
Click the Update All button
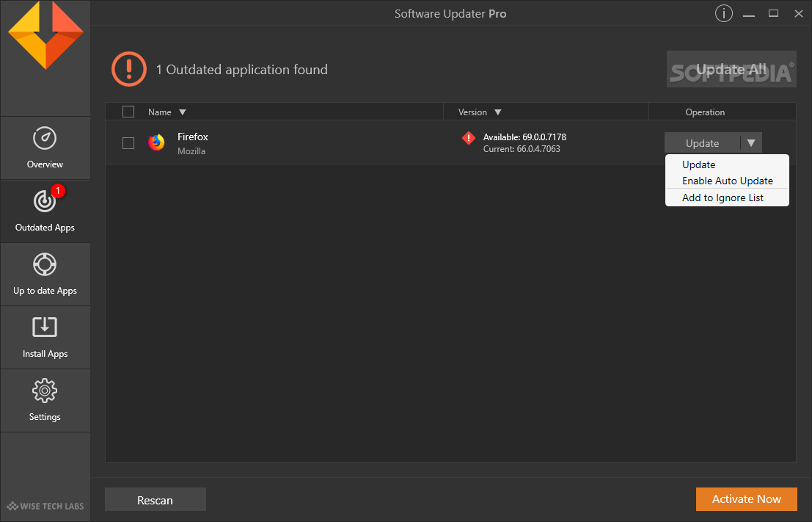(731, 69)
